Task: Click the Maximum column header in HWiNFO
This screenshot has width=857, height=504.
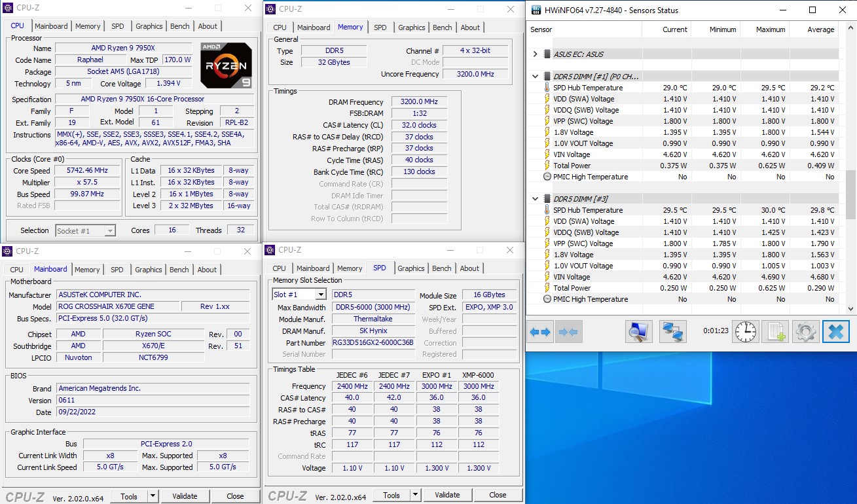Action: [x=765, y=29]
